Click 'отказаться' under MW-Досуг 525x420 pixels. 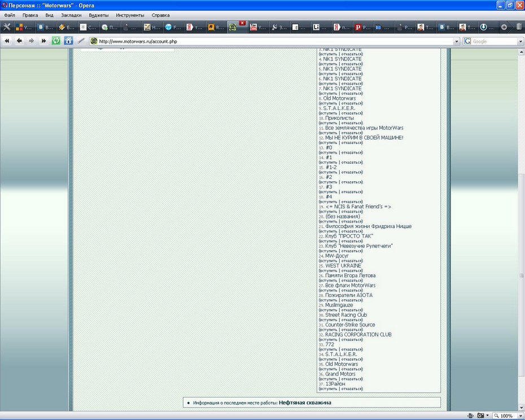(351, 261)
